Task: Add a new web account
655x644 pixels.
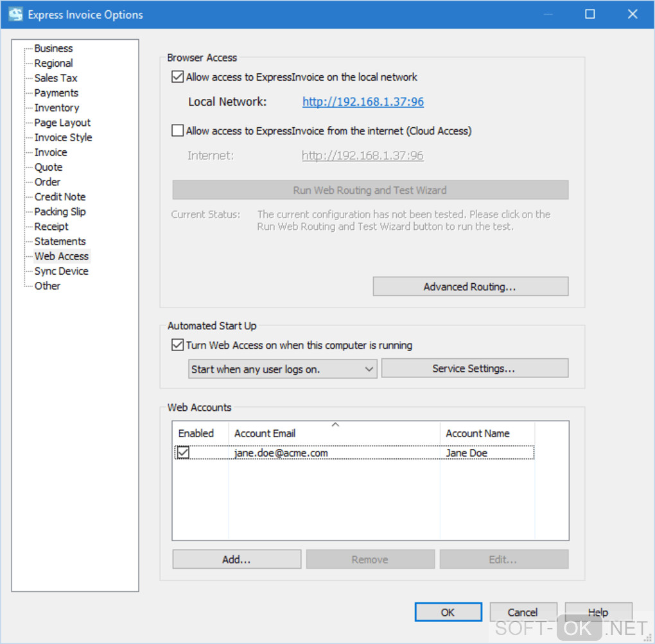Action: tap(236, 559)
